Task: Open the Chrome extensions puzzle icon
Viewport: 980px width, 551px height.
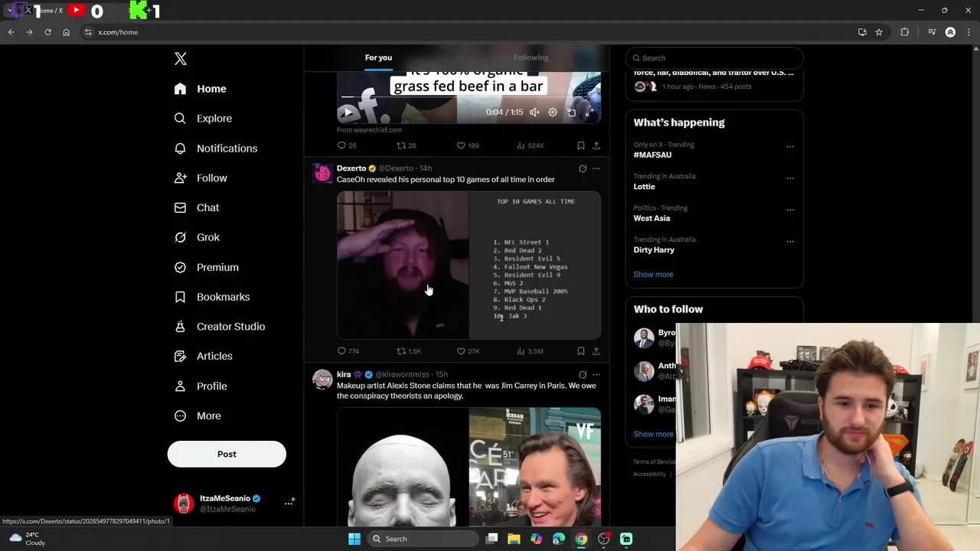Action: (905, 32)
